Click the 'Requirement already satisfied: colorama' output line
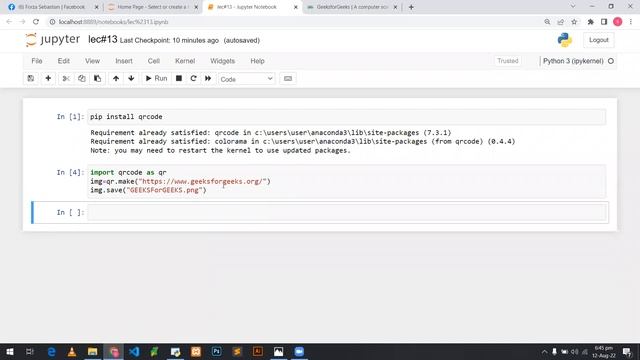 pos(302,141)
